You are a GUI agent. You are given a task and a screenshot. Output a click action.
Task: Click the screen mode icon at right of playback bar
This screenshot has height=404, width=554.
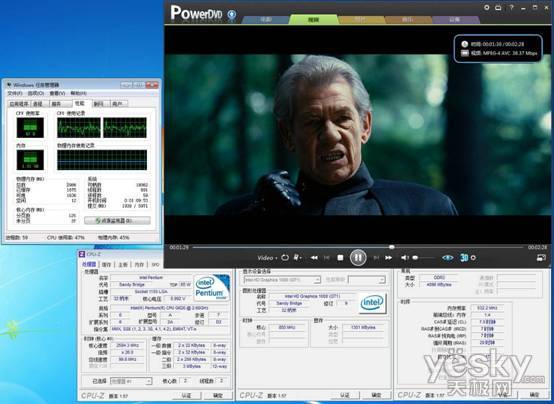(x=541, y=258)
